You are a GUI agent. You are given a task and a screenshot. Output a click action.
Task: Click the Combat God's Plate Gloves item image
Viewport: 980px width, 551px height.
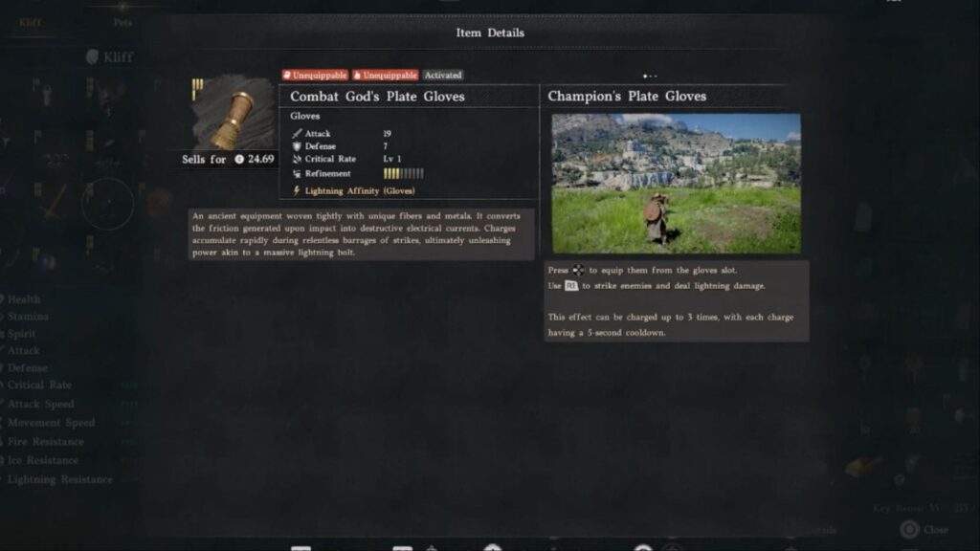(233, 113)
